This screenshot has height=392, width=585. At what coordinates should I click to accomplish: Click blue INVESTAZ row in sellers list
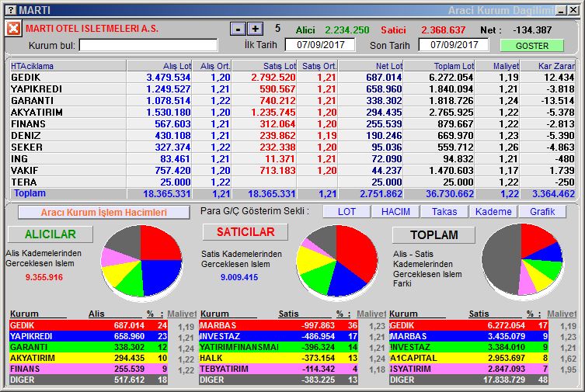[279, 336]
